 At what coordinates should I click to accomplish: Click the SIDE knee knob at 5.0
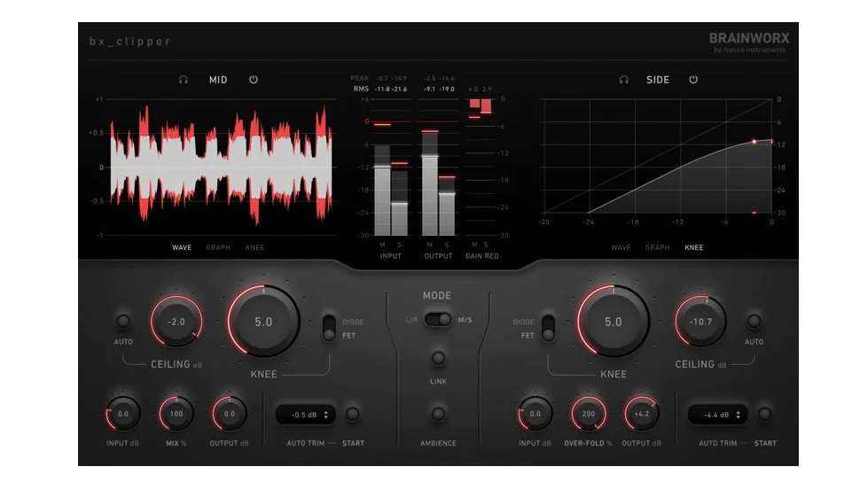click(x=613, y=322)
